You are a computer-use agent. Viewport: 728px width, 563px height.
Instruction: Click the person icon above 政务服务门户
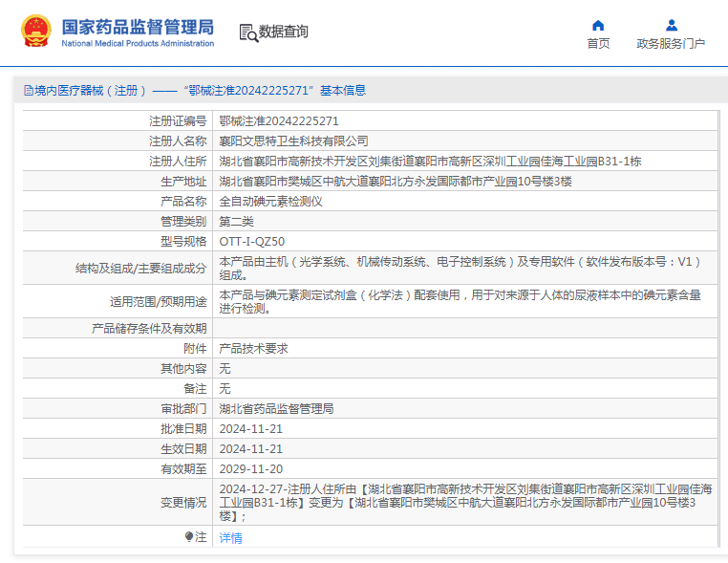[x=671, y=25]
